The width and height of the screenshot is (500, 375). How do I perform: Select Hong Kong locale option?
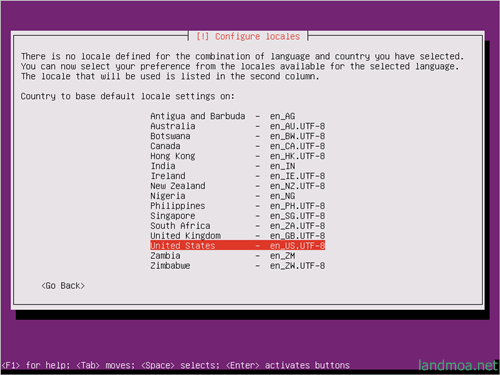coord(237,156)
